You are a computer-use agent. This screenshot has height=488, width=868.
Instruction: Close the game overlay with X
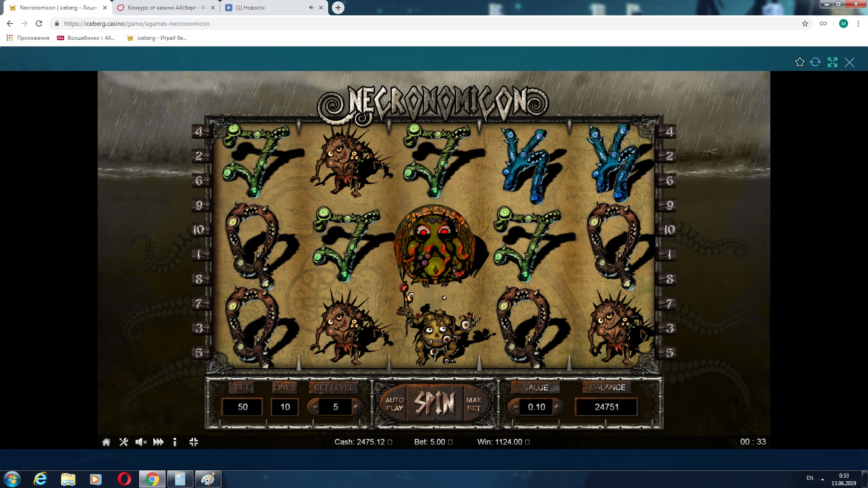849,62
